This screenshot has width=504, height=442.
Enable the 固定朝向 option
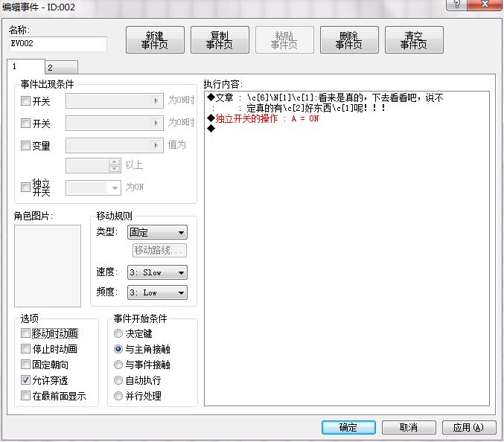[x=25, y=365]
